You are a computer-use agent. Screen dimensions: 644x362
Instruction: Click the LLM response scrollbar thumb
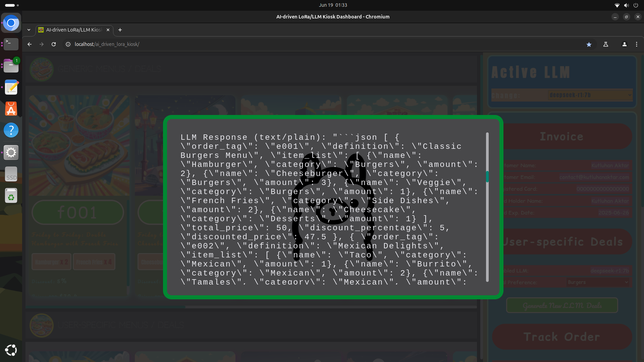(487, 177)
